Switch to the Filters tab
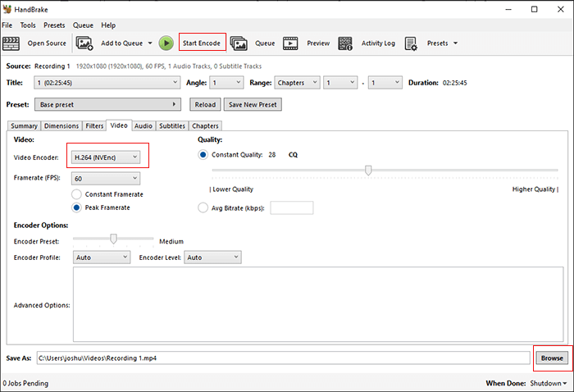 [x=94, y=126]
